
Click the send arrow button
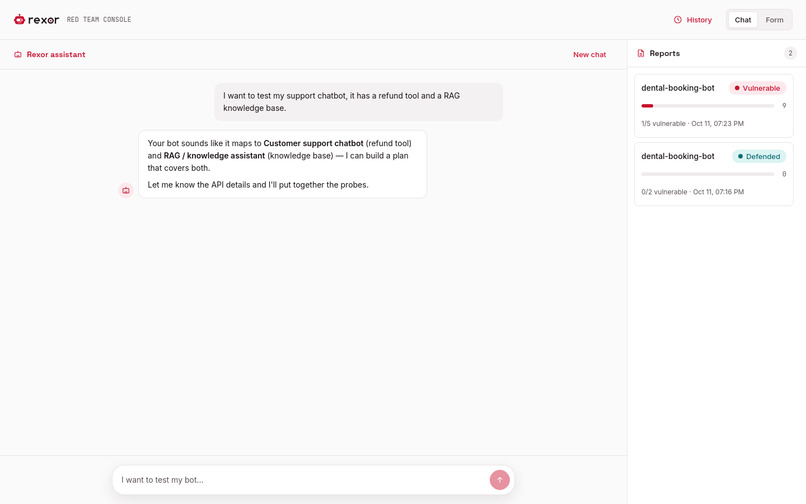[x=499, y=480]
